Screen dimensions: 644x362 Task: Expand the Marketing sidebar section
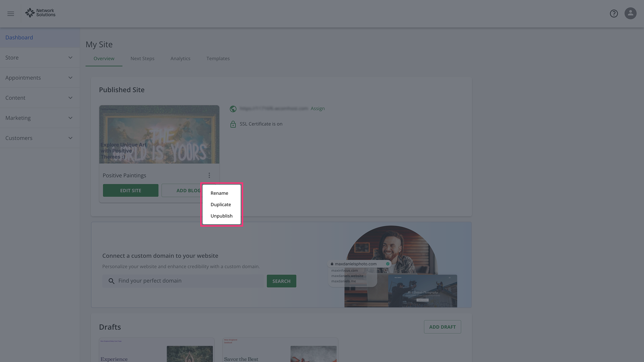(x=40, y=118)
